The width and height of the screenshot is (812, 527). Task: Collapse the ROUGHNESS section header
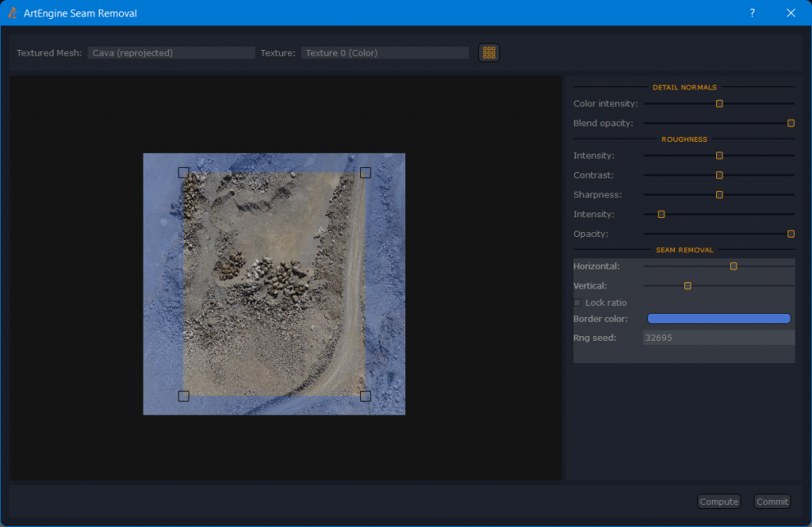click(684, 139)
